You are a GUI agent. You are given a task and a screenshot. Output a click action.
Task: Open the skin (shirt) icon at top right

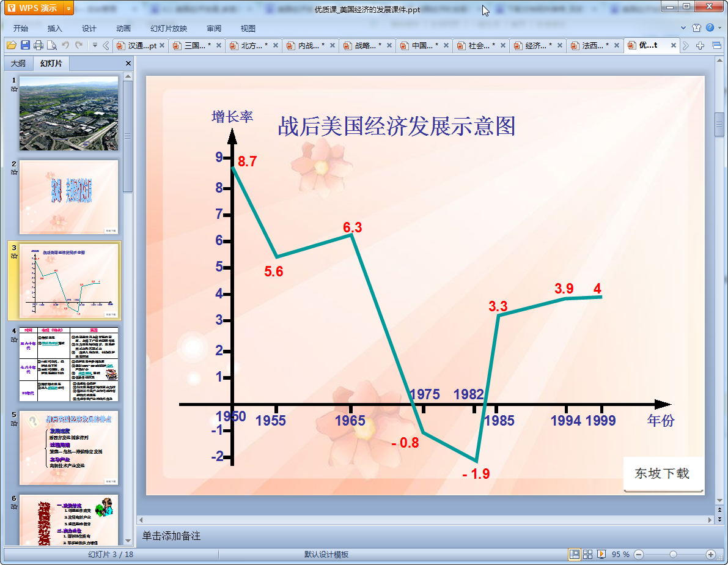(696, 28)
